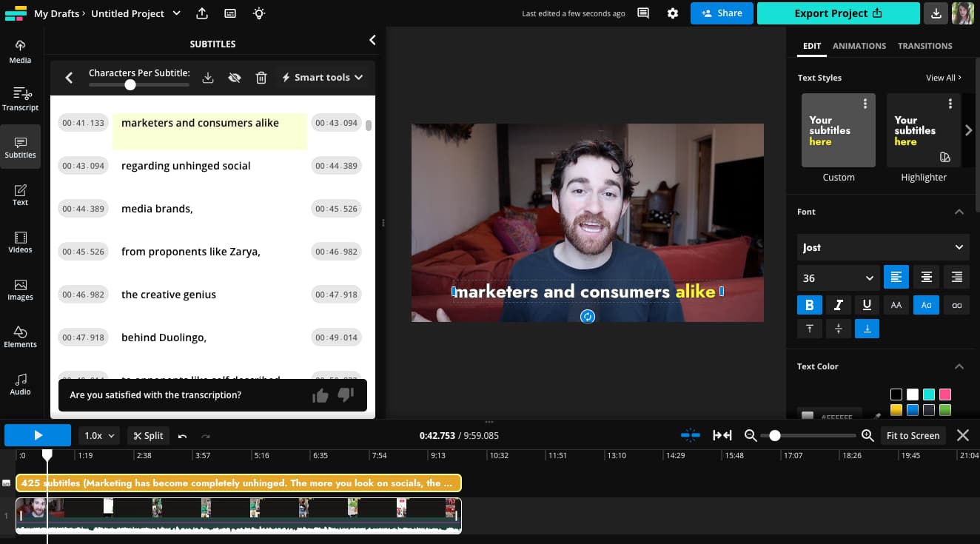Switch to the TRANSITIONS tab

click(x=925, y=46)
